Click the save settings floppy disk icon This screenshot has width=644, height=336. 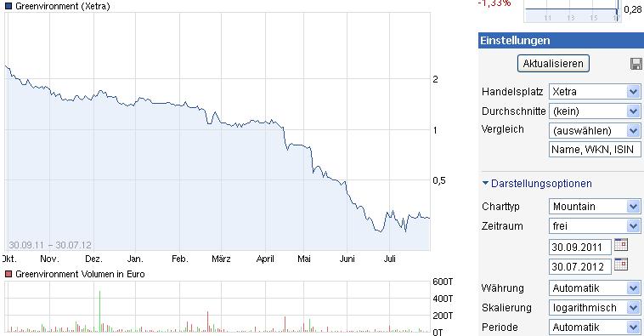pos(636,64)
